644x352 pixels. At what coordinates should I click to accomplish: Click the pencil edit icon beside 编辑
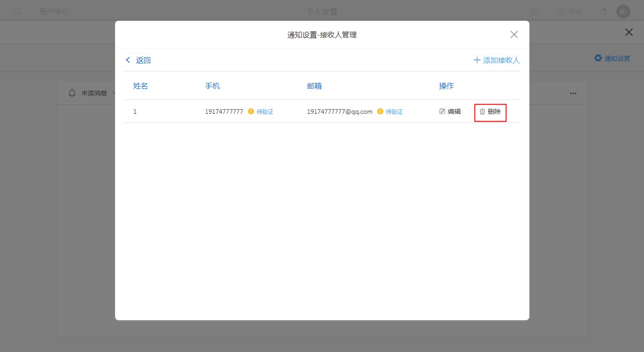(442, 111)
